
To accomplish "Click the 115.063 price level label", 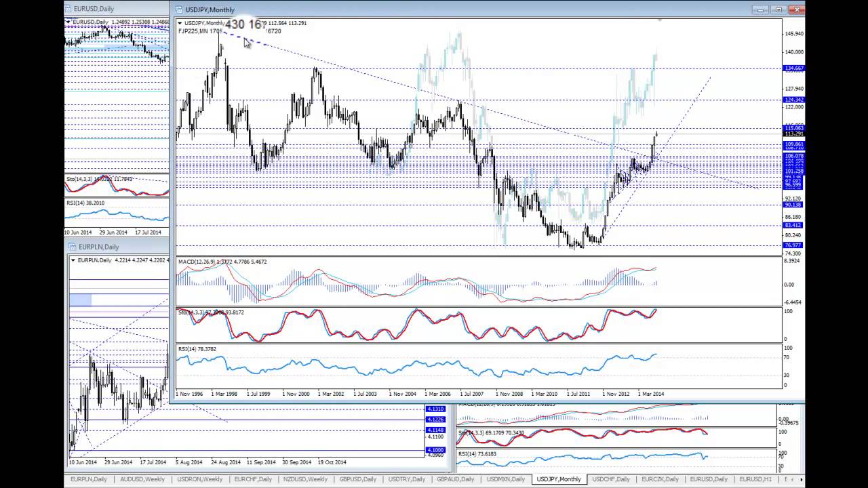I will (x=793, y=128).
